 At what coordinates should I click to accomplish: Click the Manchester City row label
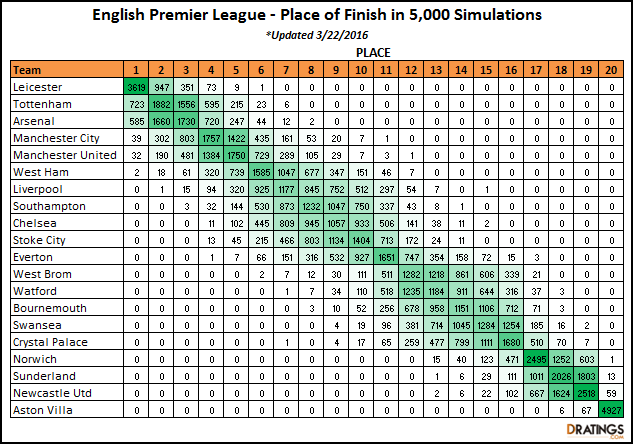coord(65,136)
